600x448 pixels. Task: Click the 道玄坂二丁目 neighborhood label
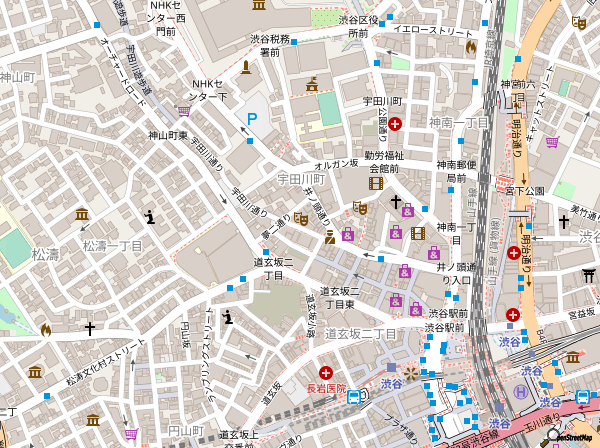360,333
